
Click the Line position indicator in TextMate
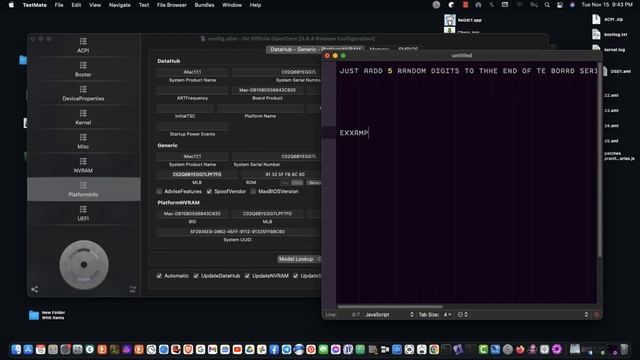[x=342, y=315]
